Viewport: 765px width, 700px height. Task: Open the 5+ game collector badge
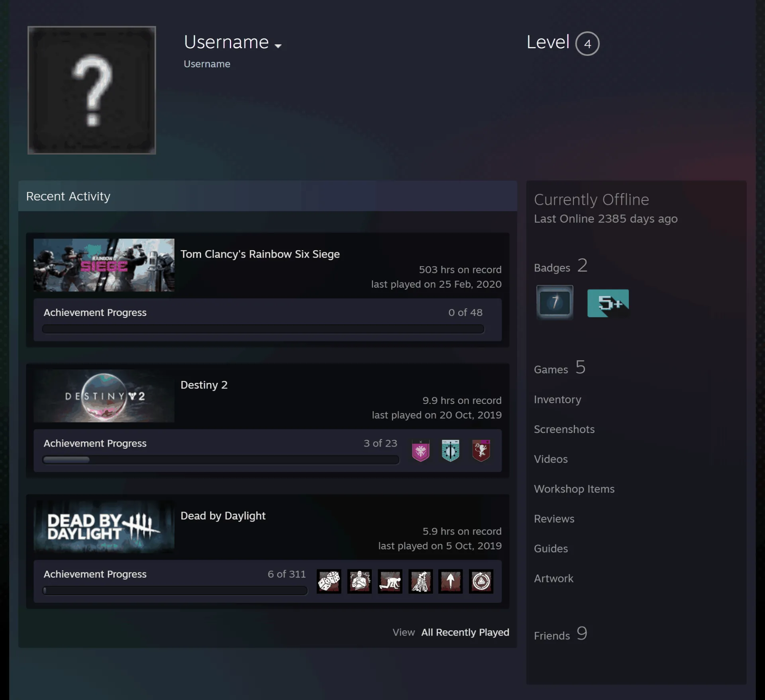(608, 303)
